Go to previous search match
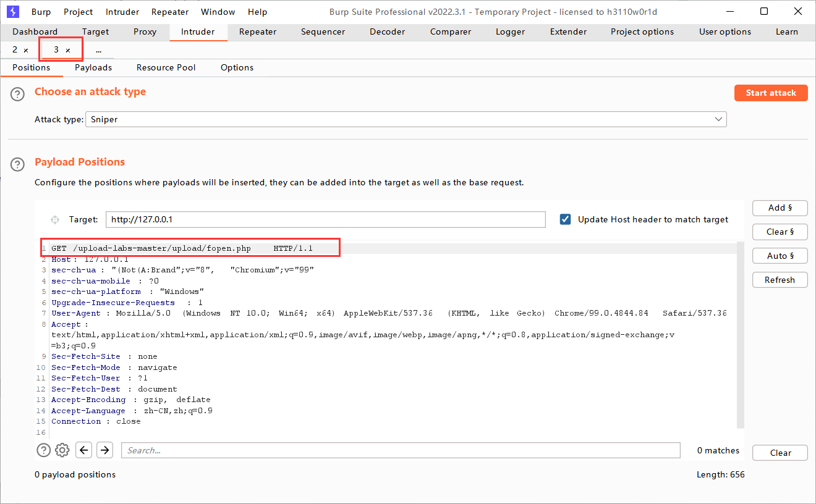Image resolution: width=816 pixels, height=504 pixels. tap(84, 450)
